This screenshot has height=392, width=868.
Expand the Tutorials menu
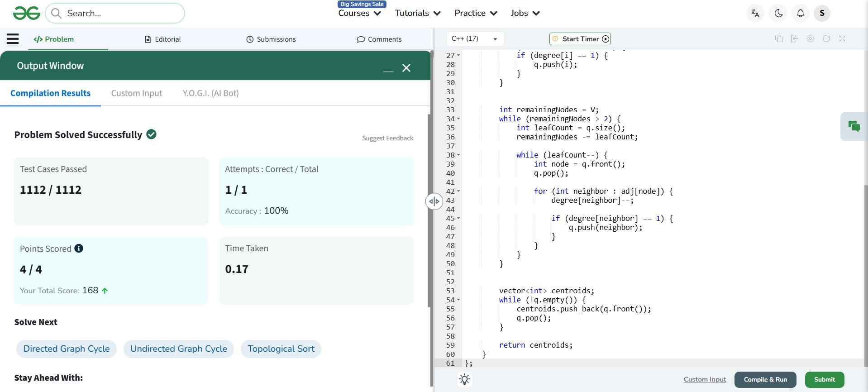pyautogui.click(x=417, y=13)
